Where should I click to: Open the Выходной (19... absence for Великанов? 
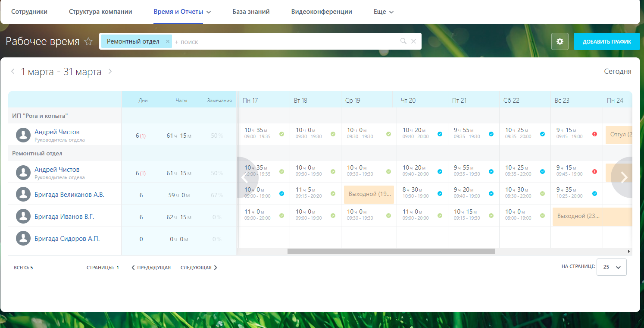click(369, 194)
